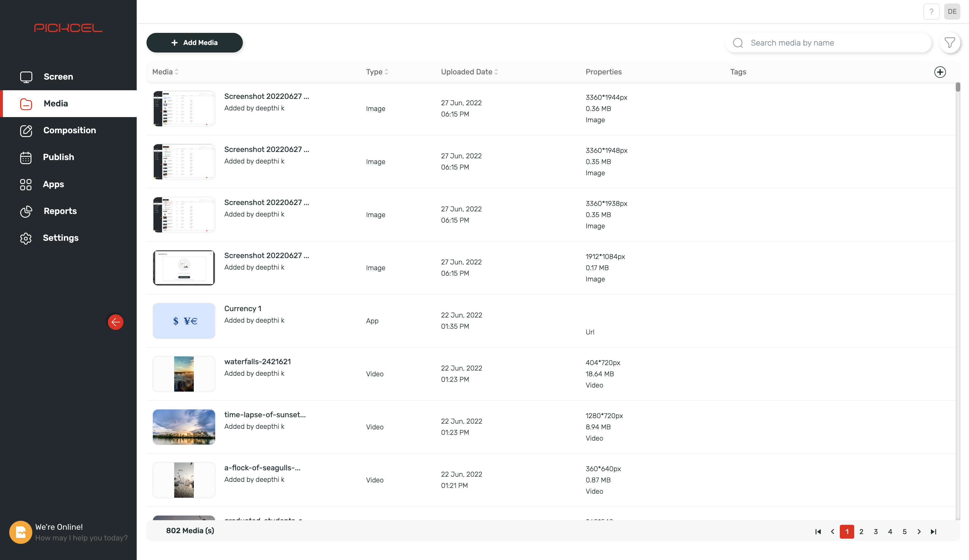Image resolution: width=969 pixels, height=560 pixels.
Task: Open the Publish menu
Action: pyautogui.click(x=68, y=157)
